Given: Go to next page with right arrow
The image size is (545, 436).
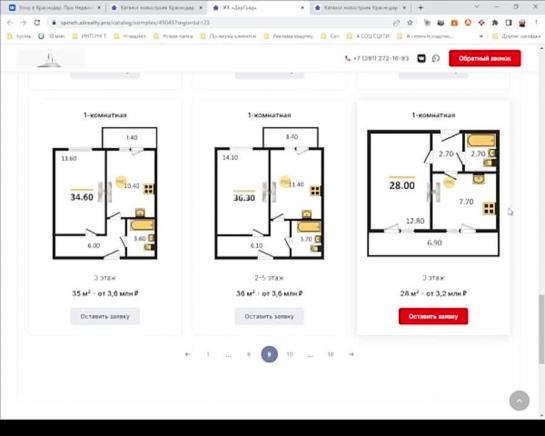Looking at the screenshot, I should [351, 354].
